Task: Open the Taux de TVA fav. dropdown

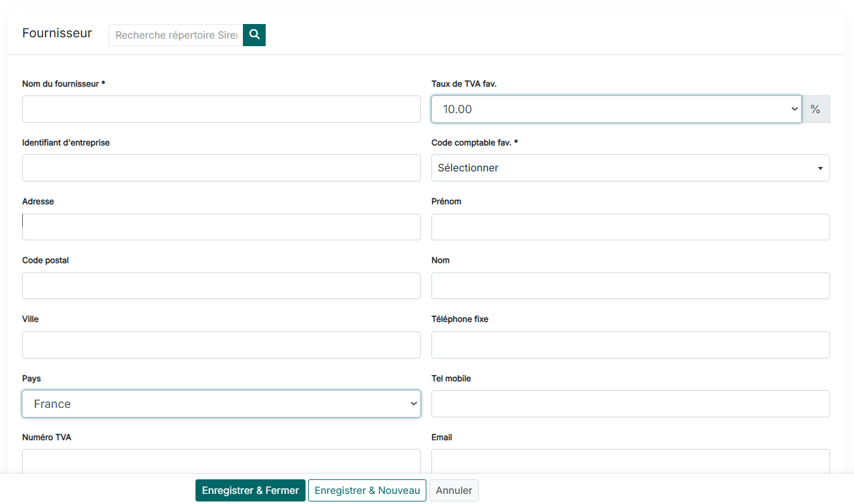Action: tap(616, 109)
